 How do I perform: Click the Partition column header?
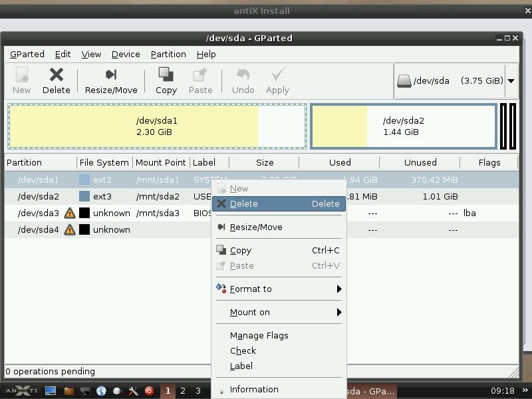point(41,162)
